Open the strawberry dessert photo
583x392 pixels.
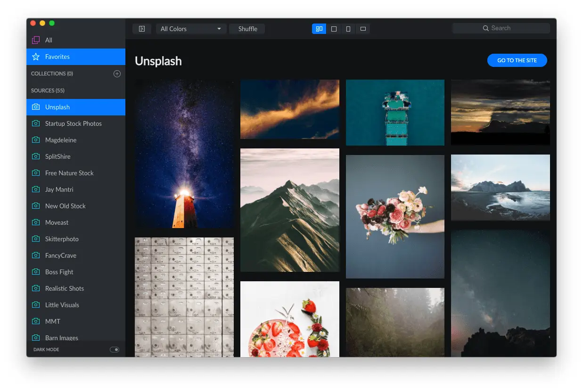pyautogui.click(x=290, y=319)
